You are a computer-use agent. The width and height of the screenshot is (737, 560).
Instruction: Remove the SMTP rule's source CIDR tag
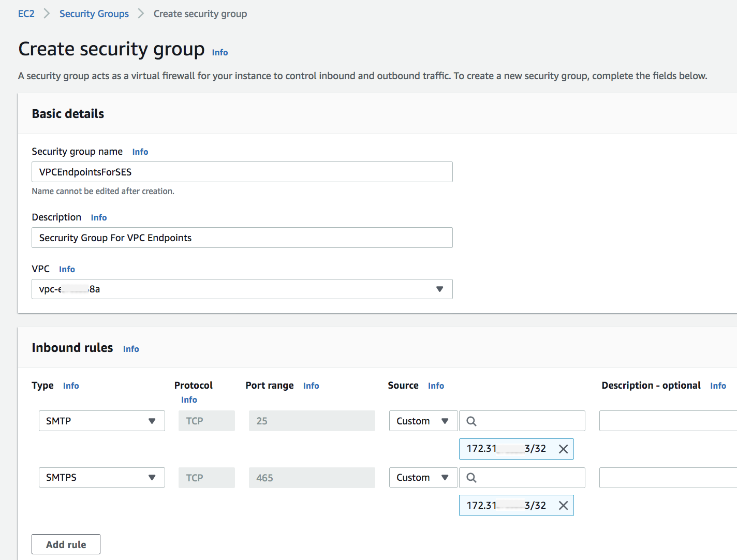tap(563, 449)
